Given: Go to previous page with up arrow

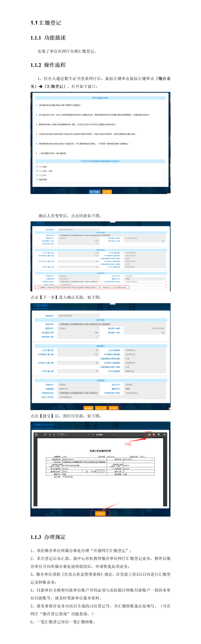Looking at the screenshot, I should click(50, 435).
